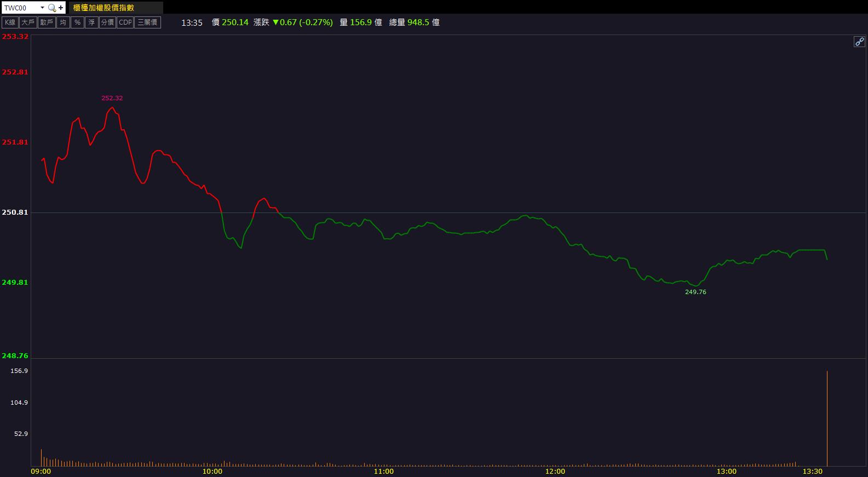Toggle the 浮 button in toolbar

91,22
